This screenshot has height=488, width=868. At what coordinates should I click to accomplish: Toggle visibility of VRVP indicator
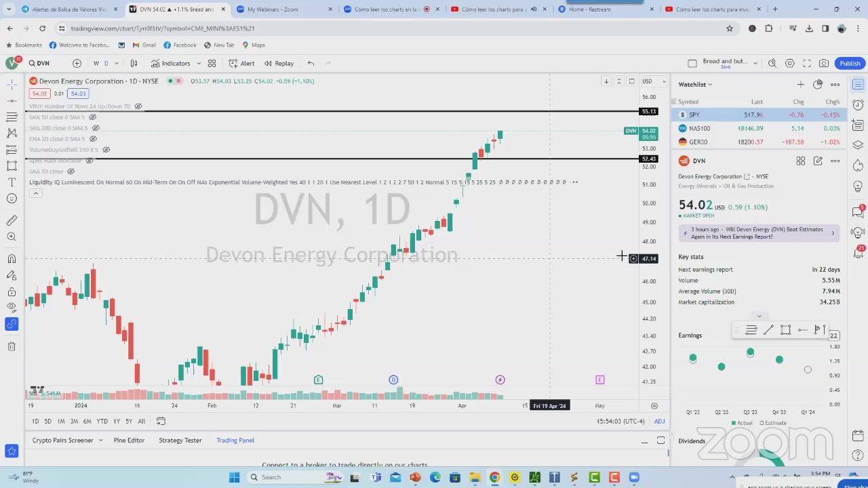tap(138, 106)
